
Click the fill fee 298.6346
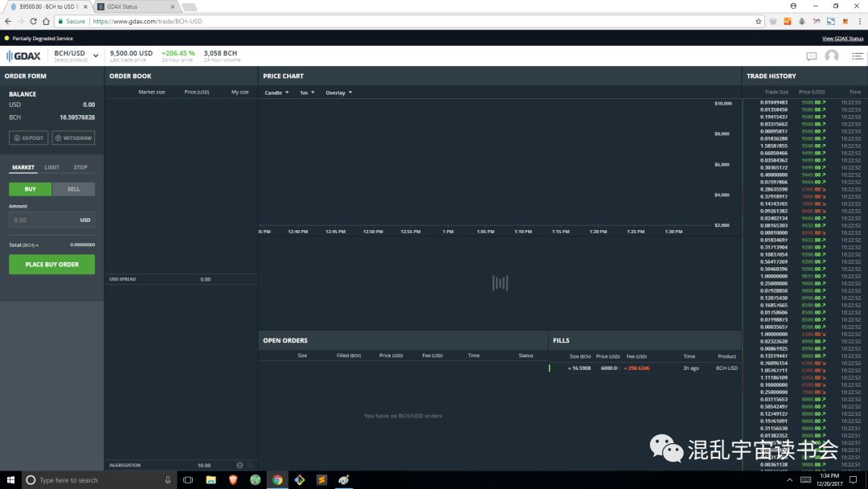pyautogui.click(x=637, y=368)
